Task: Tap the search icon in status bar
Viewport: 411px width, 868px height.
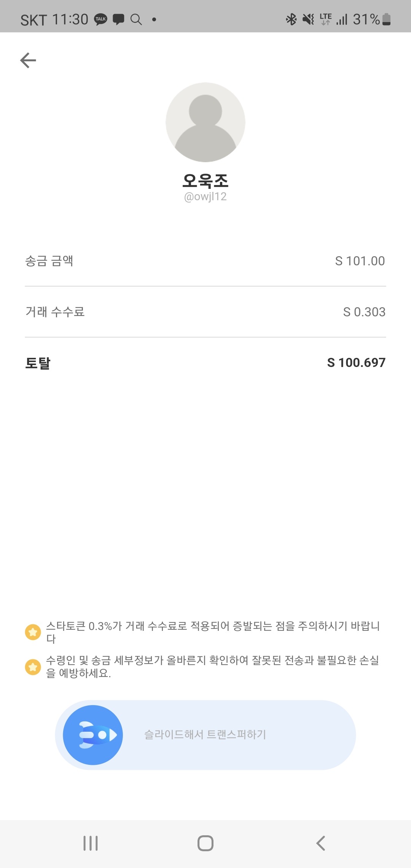Action: coord(136,19)
